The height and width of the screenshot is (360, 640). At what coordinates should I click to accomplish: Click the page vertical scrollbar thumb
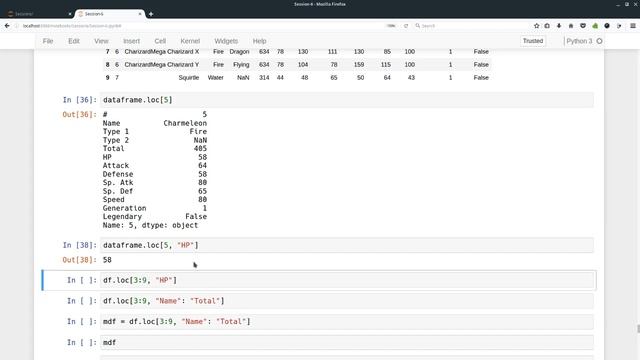[x=638, y=329]
